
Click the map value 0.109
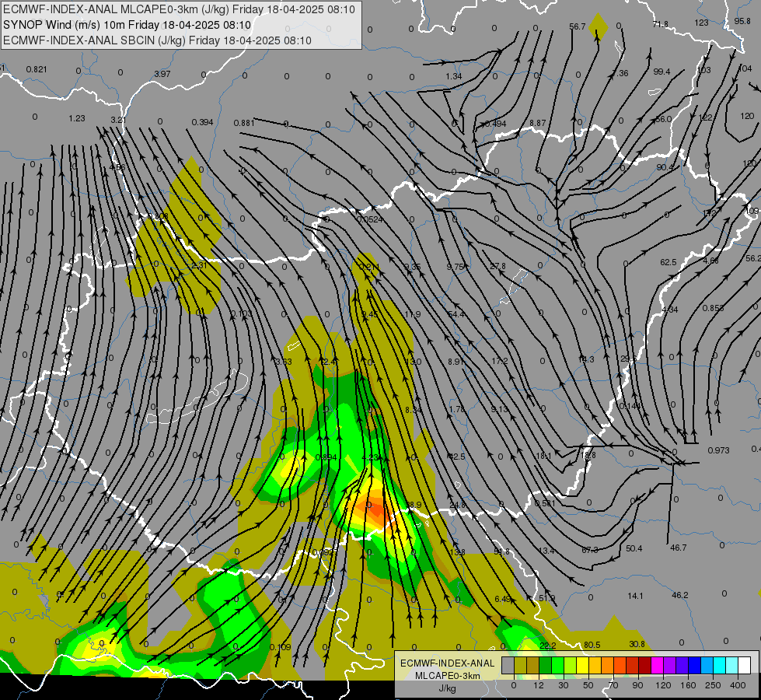[x=280, y=647]
